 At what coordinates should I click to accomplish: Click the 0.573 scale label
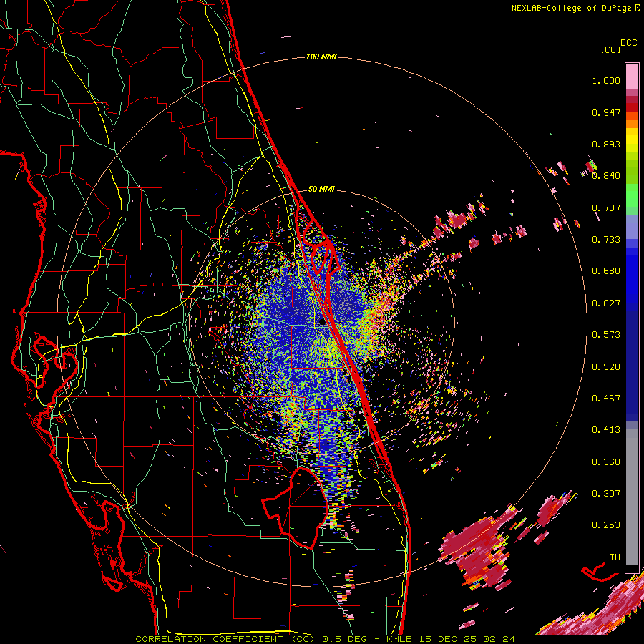tap(606, 335)
